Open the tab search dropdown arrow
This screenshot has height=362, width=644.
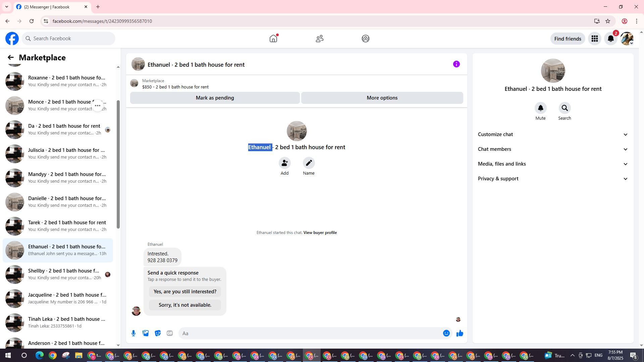click(6, 7)
